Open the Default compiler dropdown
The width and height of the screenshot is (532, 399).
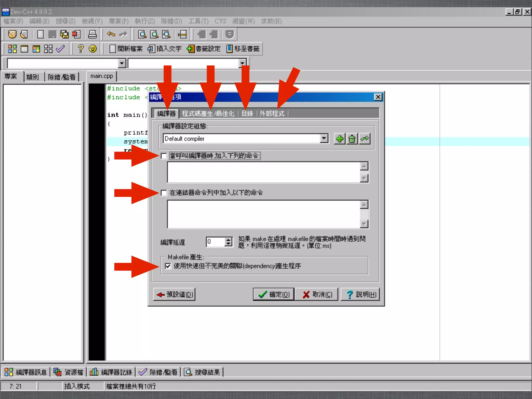[324, 138]
